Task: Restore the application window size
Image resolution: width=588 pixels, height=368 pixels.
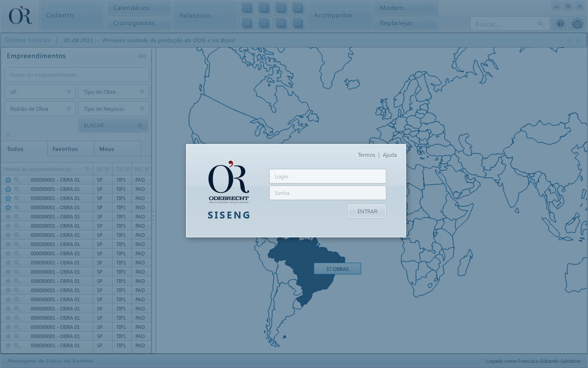Action: coord(568,6)
